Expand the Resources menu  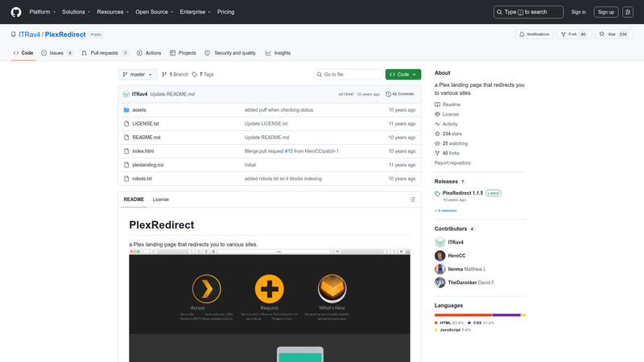(113, 12)
